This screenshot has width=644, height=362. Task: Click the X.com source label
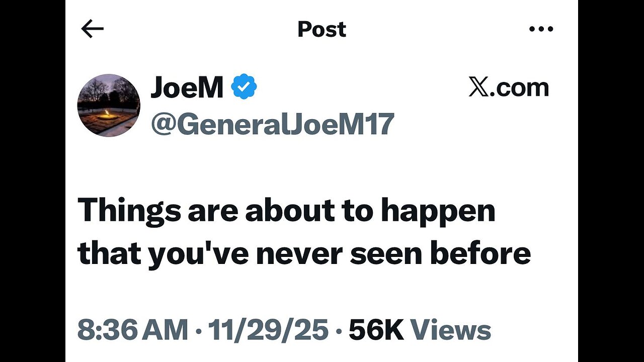point(509,87)
